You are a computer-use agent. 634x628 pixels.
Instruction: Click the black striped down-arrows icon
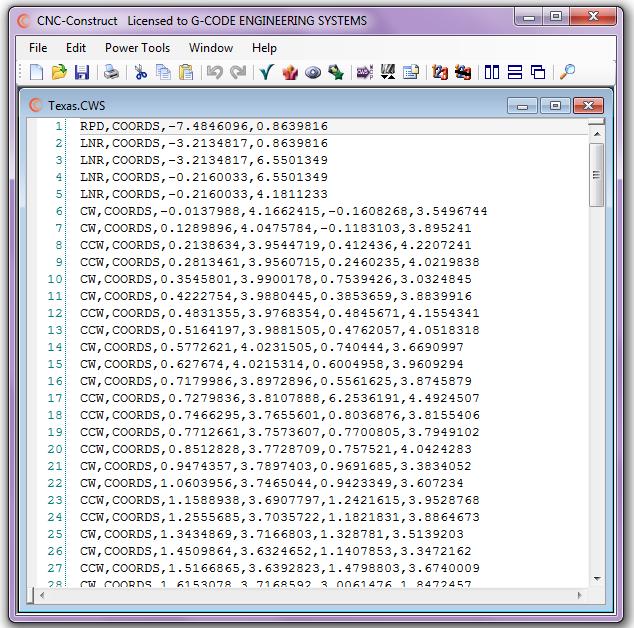tap(388, 72)
